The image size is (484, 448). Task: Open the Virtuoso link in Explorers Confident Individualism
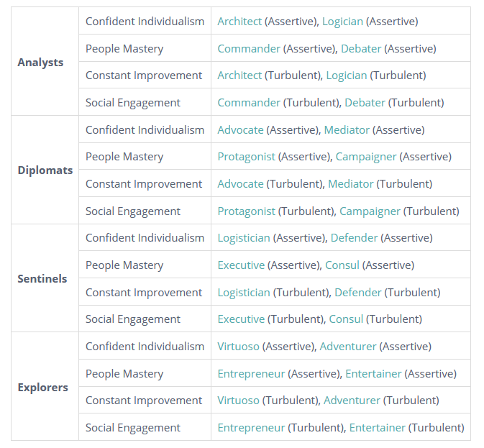click(238, 347)
